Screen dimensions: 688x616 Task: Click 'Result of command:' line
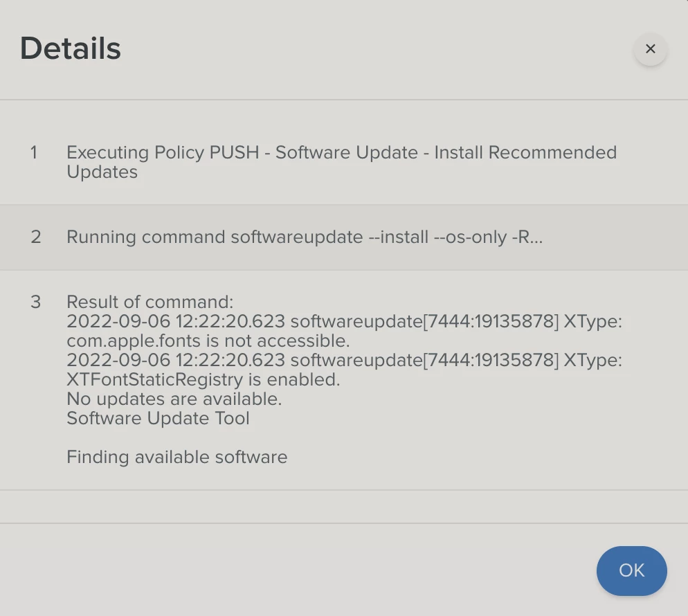pyautogui.click(x=150, y=302)
